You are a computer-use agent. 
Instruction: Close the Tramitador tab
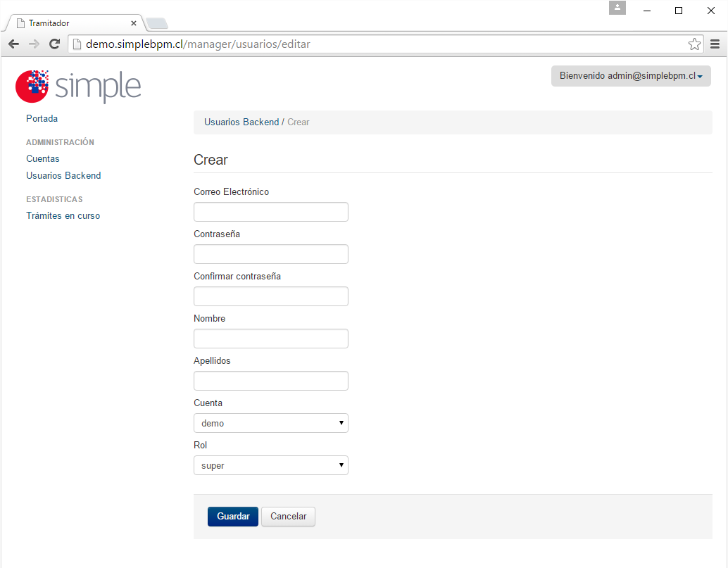tap(134, 23)
